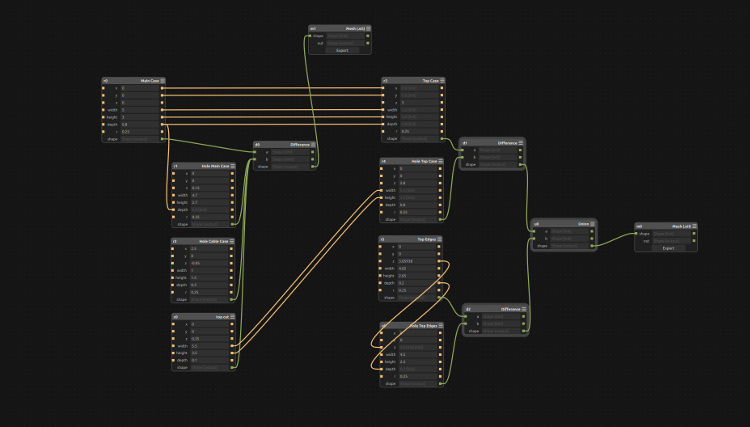Edit the r field of Hole Top Edges

(418, 376)
